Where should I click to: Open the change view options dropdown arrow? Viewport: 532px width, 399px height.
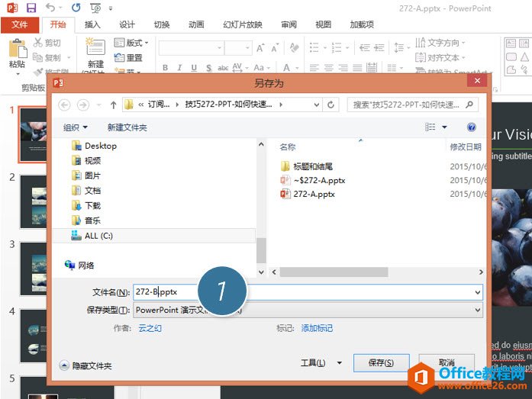click(x=444, y=127)
